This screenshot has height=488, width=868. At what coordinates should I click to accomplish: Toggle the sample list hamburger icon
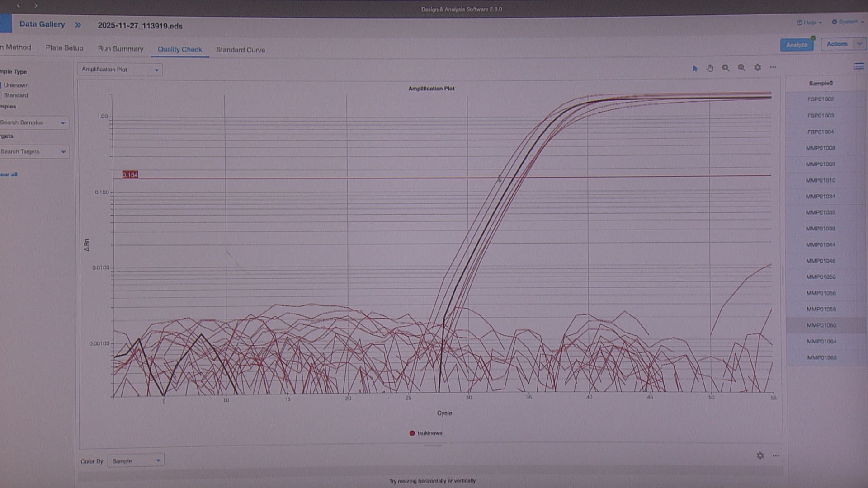pos(858,66)
